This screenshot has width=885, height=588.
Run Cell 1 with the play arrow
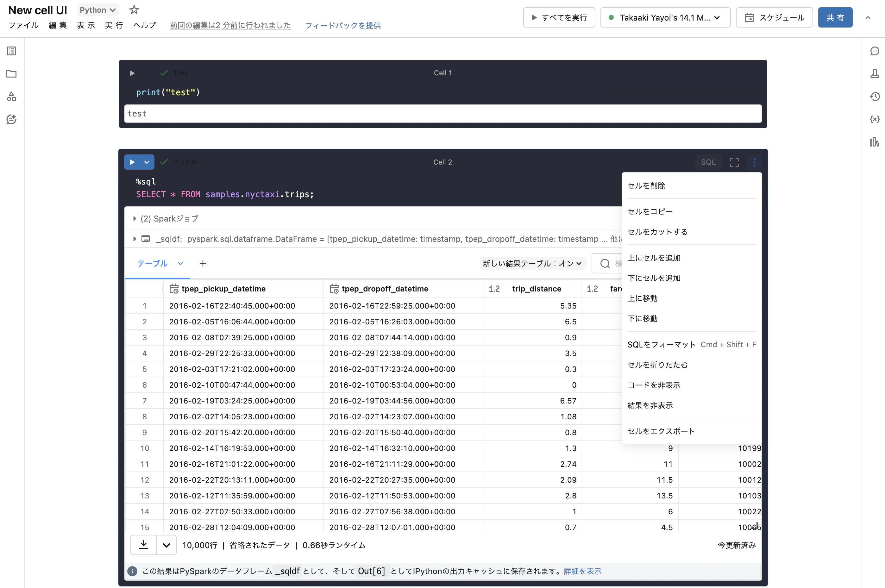132,73
